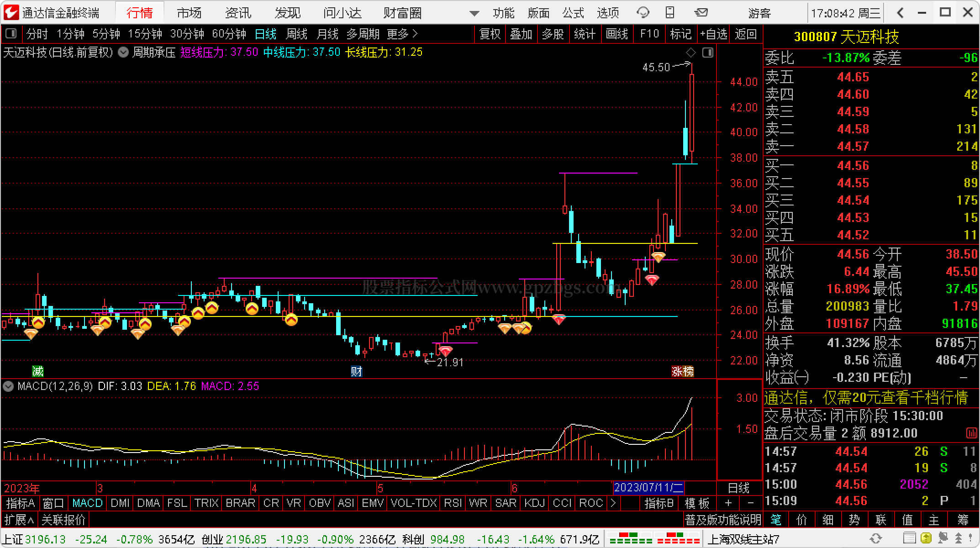This screenshot has height=548, width=980.
Task: Select the KDJ indicator tab
Action: (534, 503)
